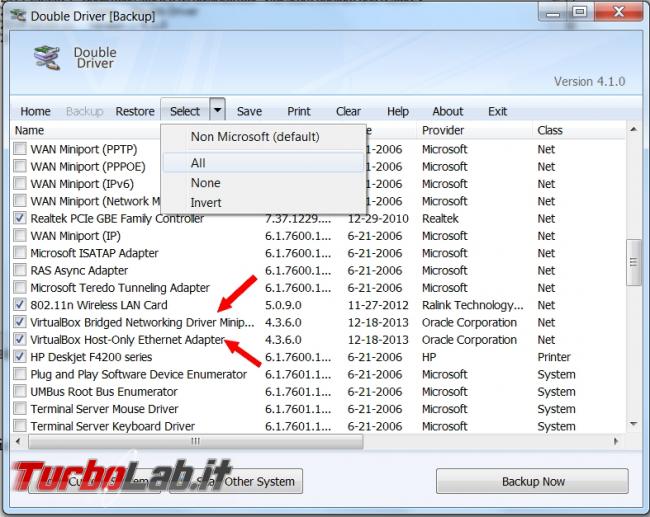Screen dimensions: 650x517
Task: Uncheck 802.11n Wireless LAN Card
Action: 20,304
